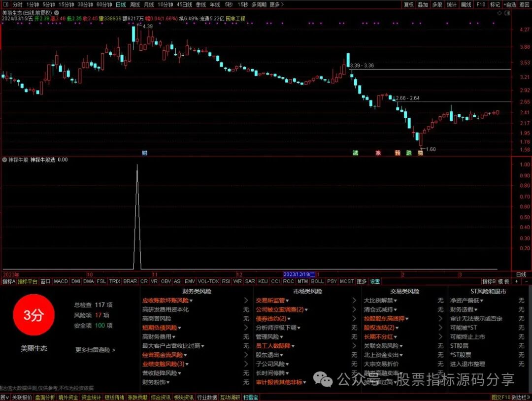Click the minus zoom-out button near 模板
The height and width of the screenshot is (401, 532).
527,281
